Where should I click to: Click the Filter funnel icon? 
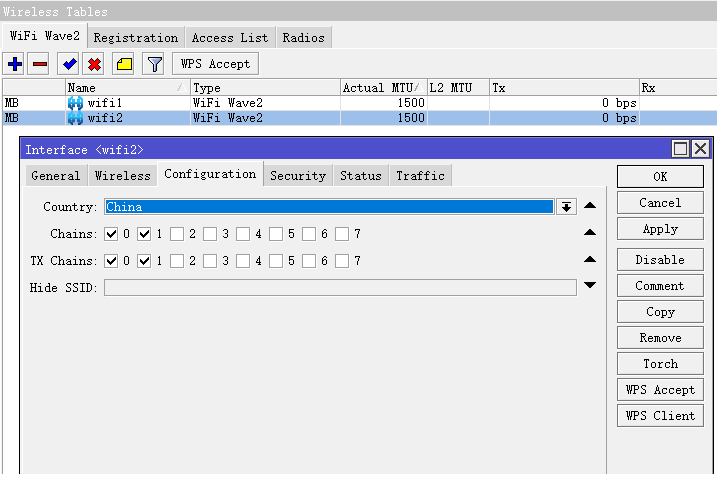(x=154, y=64)
